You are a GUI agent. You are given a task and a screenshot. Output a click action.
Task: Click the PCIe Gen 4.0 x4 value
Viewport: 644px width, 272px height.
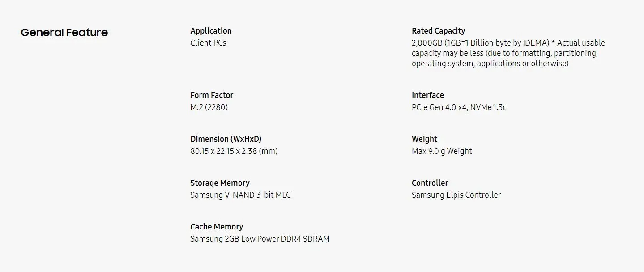pos(459,107)
